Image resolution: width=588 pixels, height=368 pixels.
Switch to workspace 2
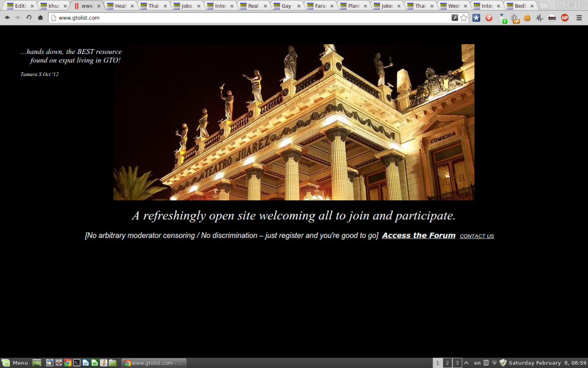447,363
